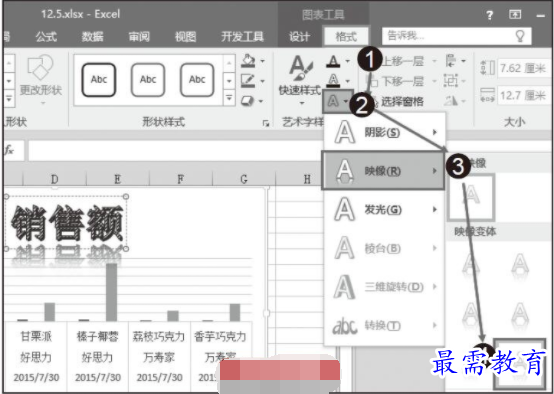Open the text fill dropdown arrow
This screenshot has width=554, height=394.
click(348, 61)
